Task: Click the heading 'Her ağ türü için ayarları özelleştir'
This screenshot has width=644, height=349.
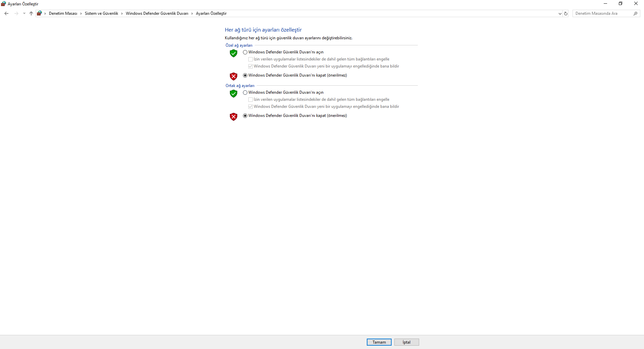Action: pyautogui.click(x=263, y=30)
